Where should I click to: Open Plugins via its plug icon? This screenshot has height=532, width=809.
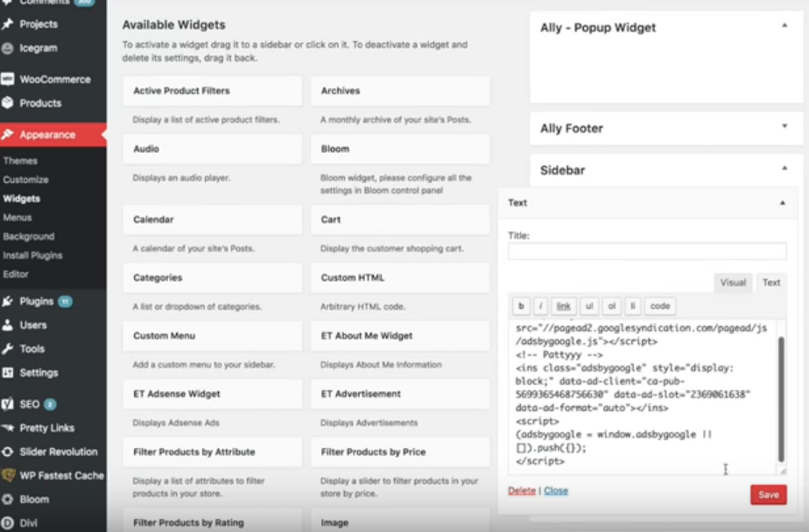pyautogui.click(x=7, y=301)
